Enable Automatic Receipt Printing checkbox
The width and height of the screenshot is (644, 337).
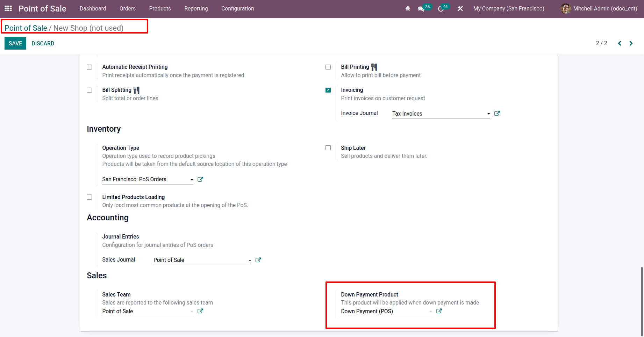point(90,67)
